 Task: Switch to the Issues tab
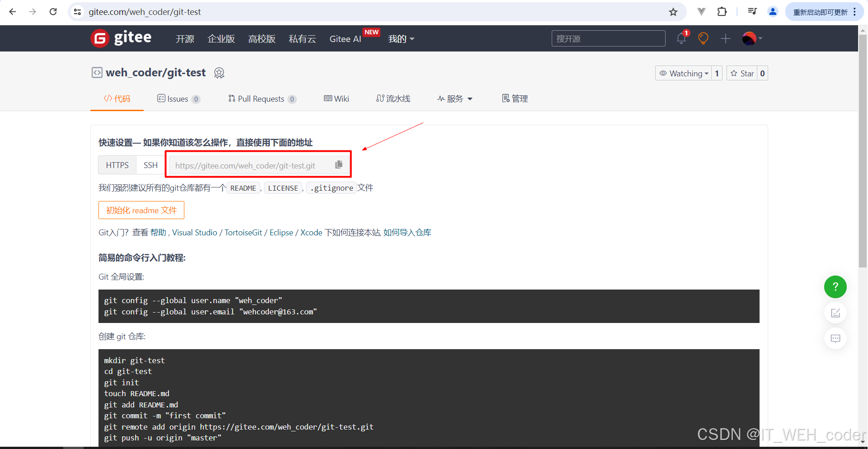click(x=178, y=98)
